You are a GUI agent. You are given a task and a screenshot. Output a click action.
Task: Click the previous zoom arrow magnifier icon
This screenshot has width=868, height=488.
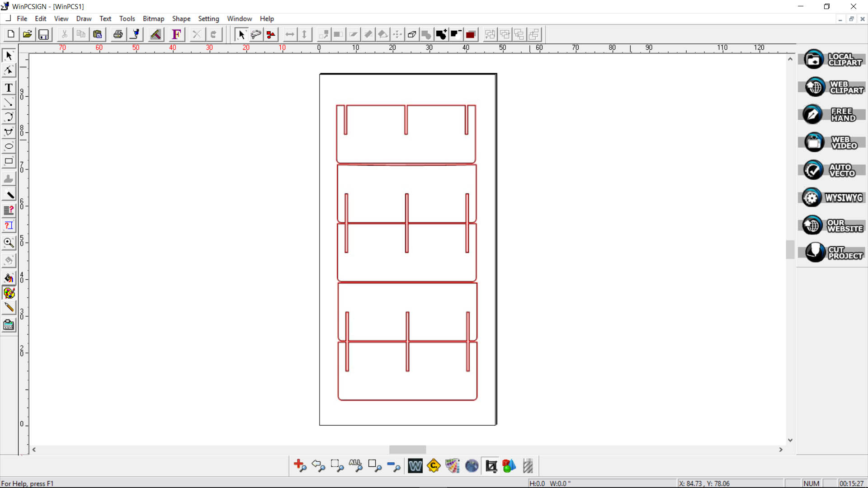coord(318,465)
